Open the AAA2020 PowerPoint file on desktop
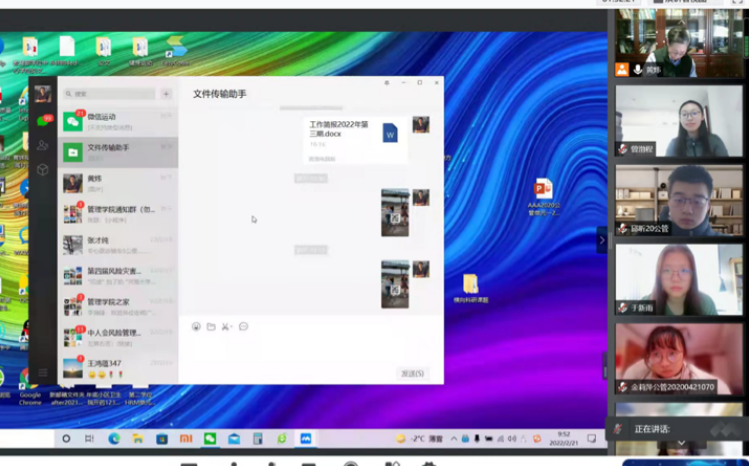 [543, 188]
